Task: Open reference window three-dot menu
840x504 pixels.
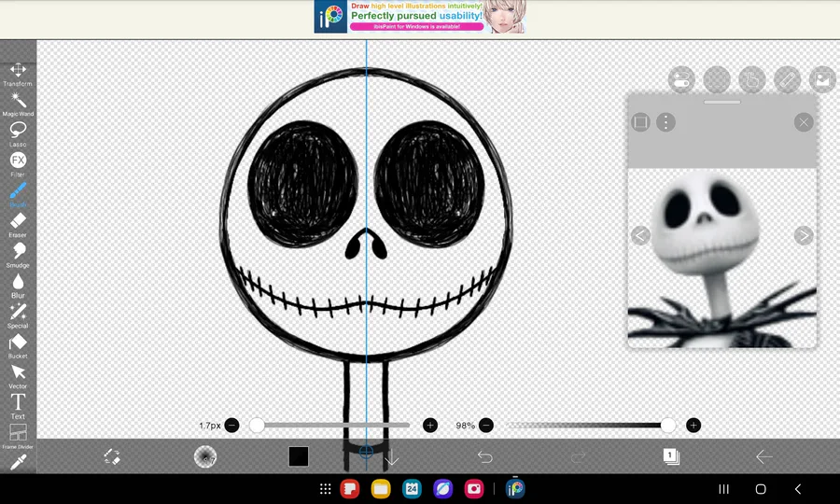Action: [x=665, y=122]
